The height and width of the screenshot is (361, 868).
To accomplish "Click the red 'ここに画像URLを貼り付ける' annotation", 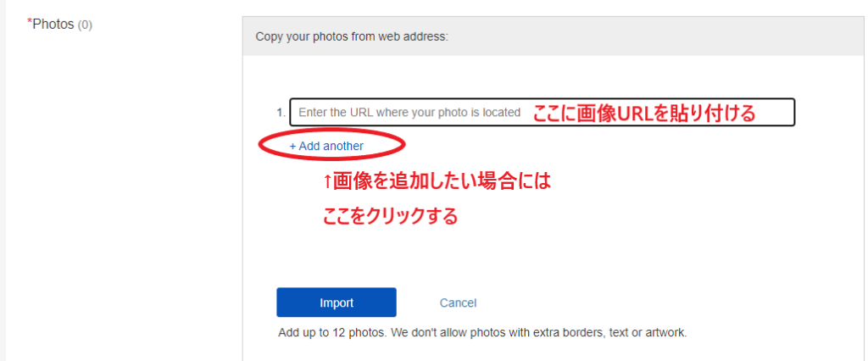I will click(644, 114).
